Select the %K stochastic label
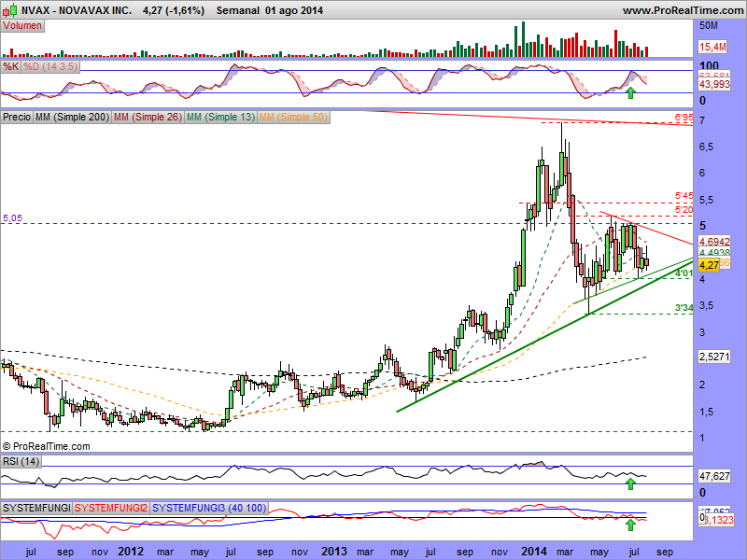The height and width of the screenshot is (560, 747). [10, 66]
